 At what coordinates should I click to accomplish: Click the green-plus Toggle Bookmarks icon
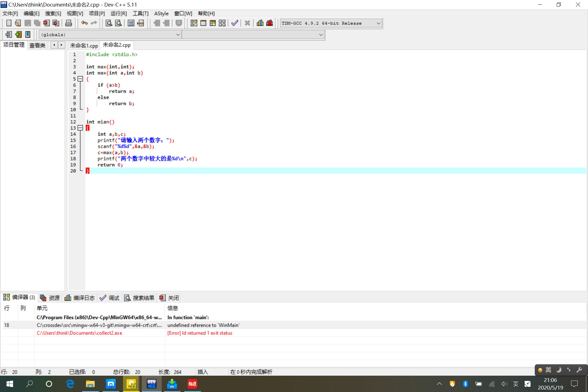(18, 35)
